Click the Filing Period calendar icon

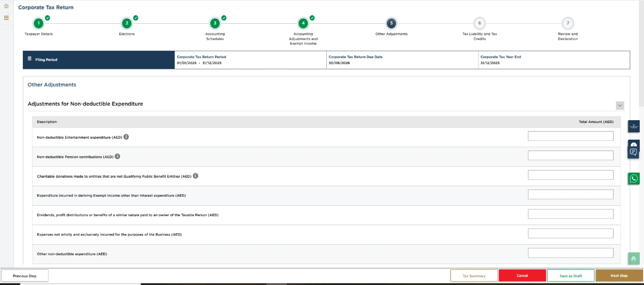click(x=29, y=59)
